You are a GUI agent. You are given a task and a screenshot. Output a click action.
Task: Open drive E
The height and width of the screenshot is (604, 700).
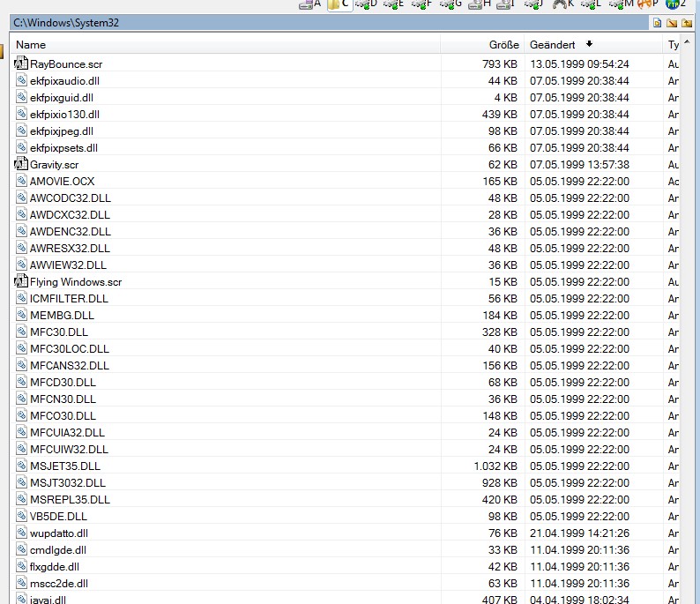coord(395,4)
